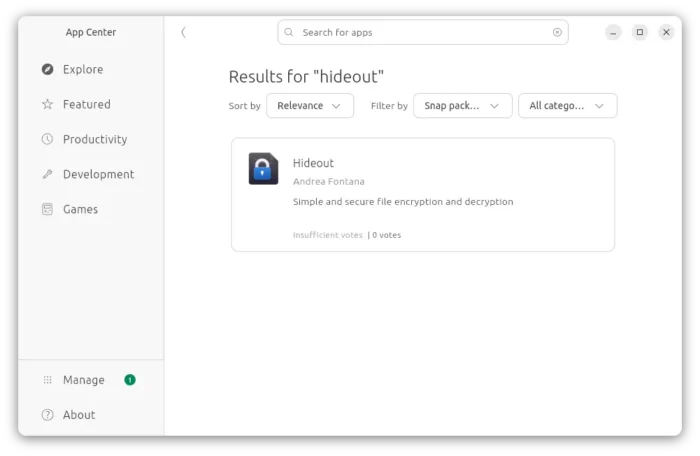The width and height of the screenshot is (700, 456).
Task: Go to the Productivity category
Action: point(94,139)
